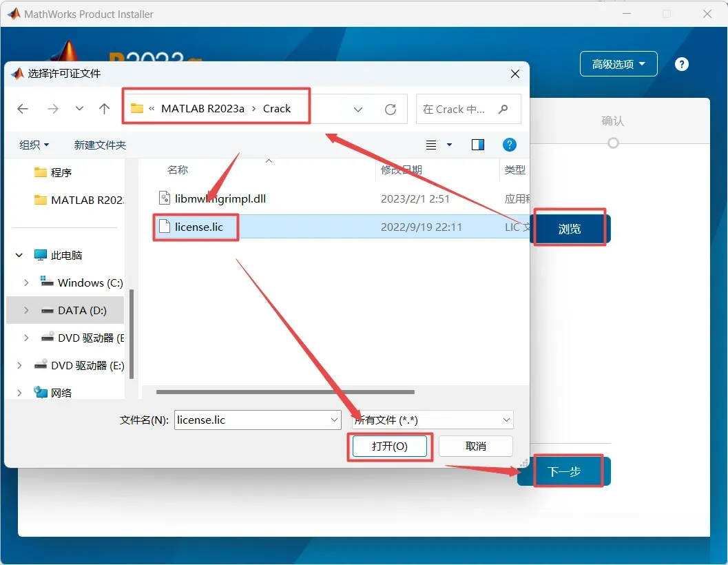Viewport: 728px width, 565px height.
Task: Go forward with the right arrow
Action: [x=53, y=109]
